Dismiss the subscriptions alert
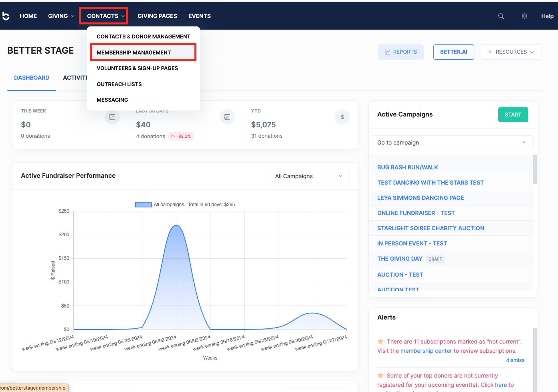The image size is (558, 392). pyautogui.click(x=515, y=360)
